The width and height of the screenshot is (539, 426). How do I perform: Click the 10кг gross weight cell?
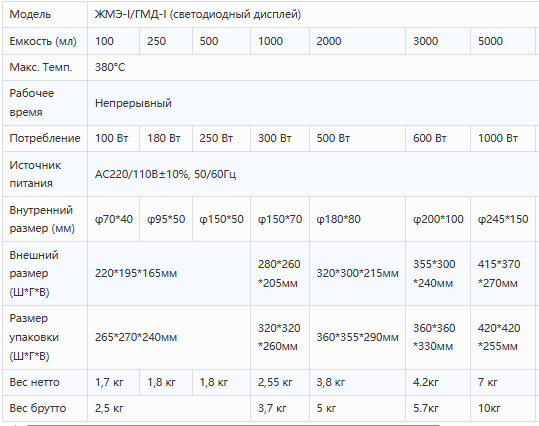tap(503, 408)
